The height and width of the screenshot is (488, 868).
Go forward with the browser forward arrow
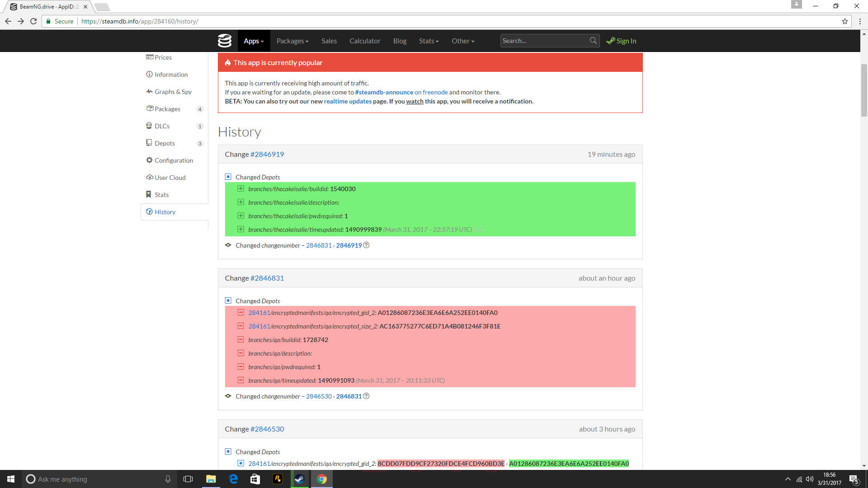point(21,21)
